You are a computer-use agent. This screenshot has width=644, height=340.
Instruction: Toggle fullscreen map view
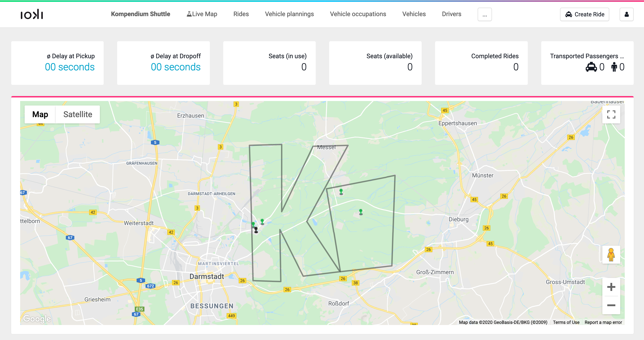pyautogui.click(x=611, y=114)
